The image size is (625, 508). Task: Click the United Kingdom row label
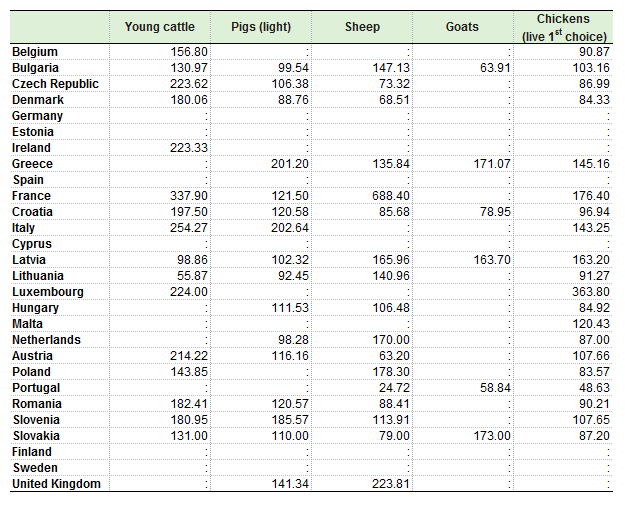click(x=56, y=484)
